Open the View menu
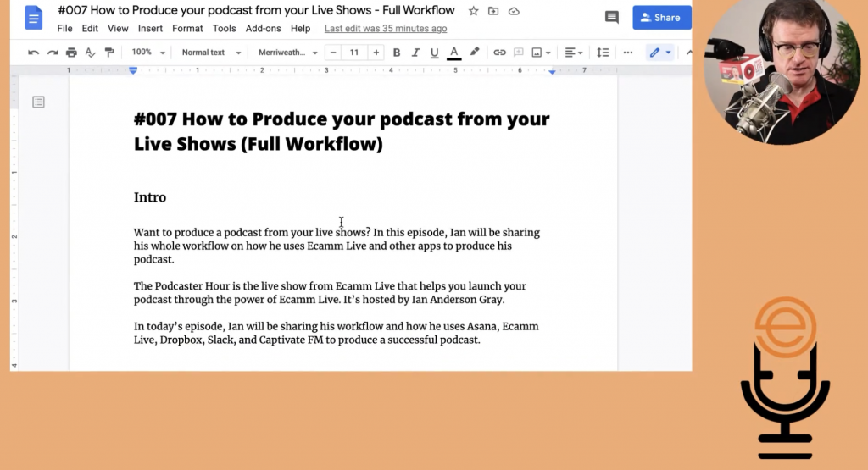 pyautogui.click(x=118, y=28)
